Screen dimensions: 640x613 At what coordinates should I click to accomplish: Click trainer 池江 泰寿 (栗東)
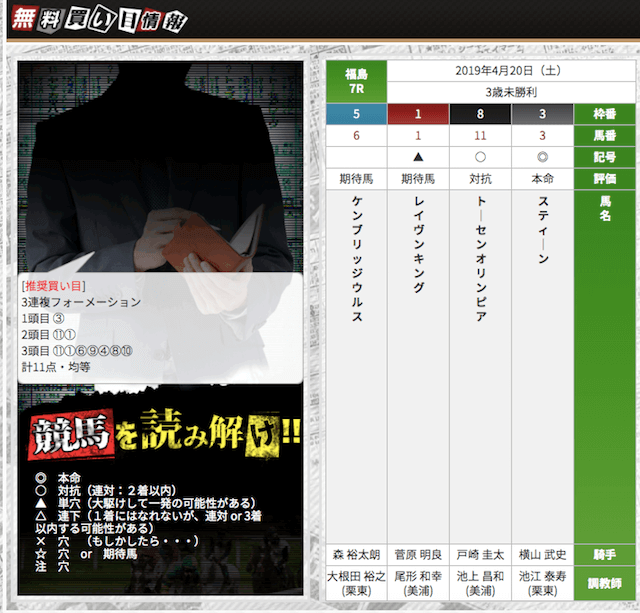pos(542,583)
